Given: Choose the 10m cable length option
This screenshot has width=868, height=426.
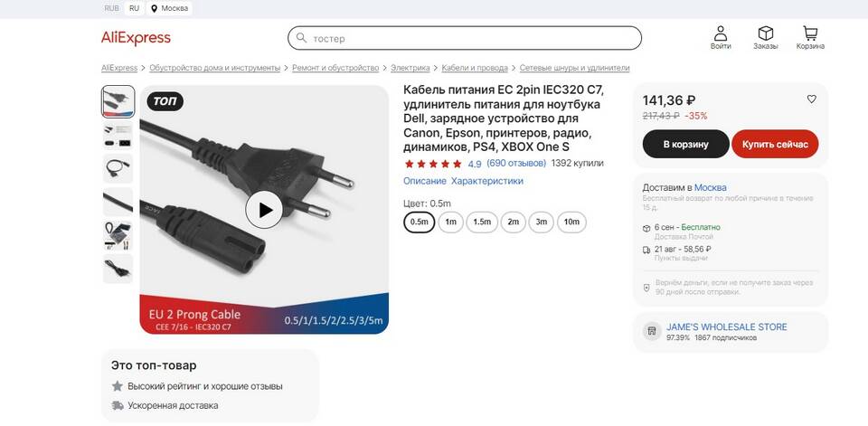Looking at the screenshot, I should tap(571, 222).
